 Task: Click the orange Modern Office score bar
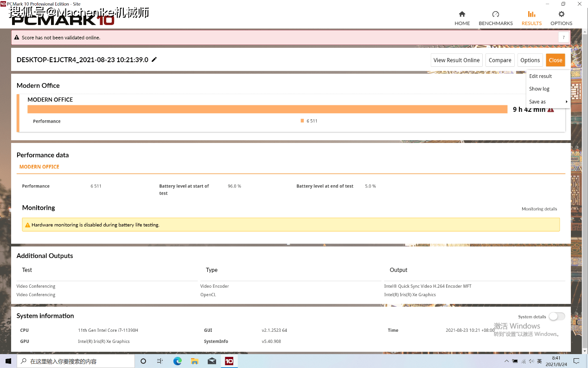click(267, 109)
